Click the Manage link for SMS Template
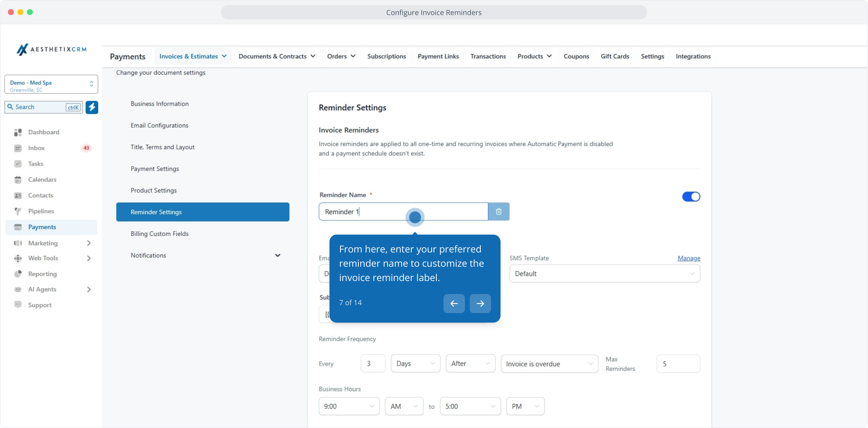868x428 pixels. pyautogui.click(x=689, y=258)
